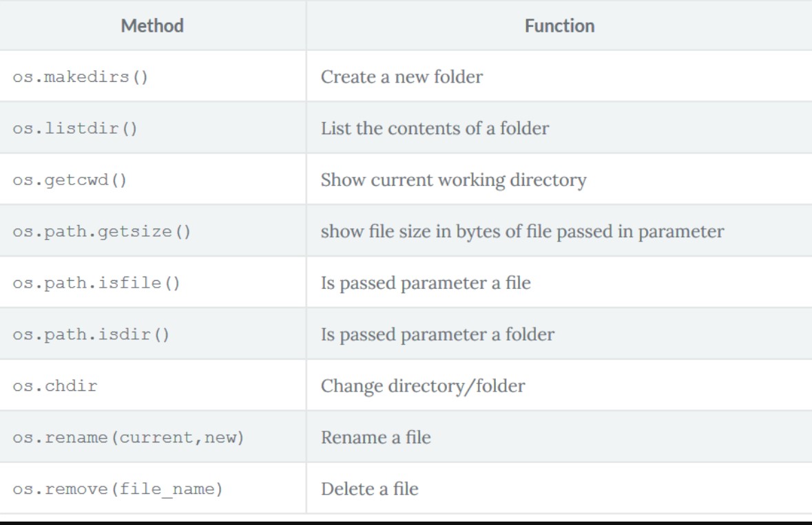Click the os.path.isdir() method entry
Viewport: 812px width, 525px height.
pyautogui.click(x=92, y=334)
